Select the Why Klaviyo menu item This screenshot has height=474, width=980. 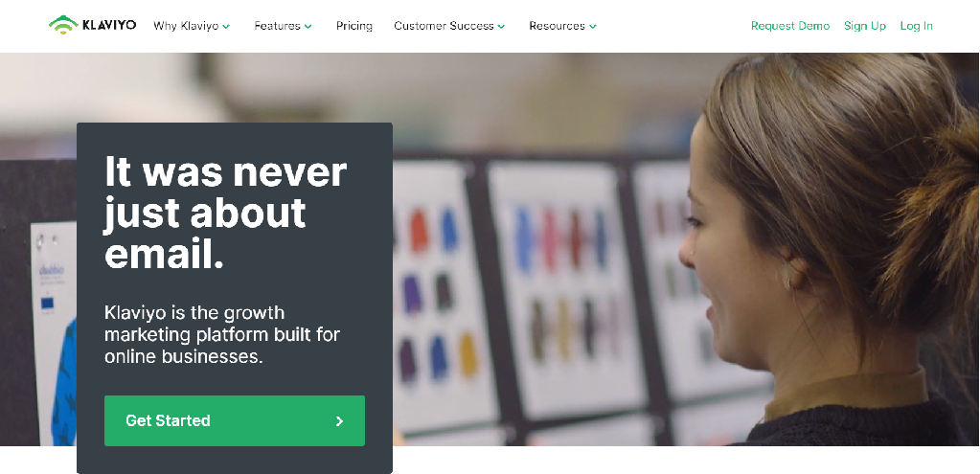click(x=186, y=26)
